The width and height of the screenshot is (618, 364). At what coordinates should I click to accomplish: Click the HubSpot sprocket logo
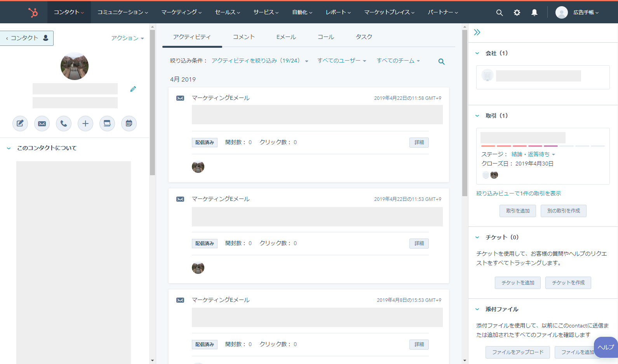point(33,12)
